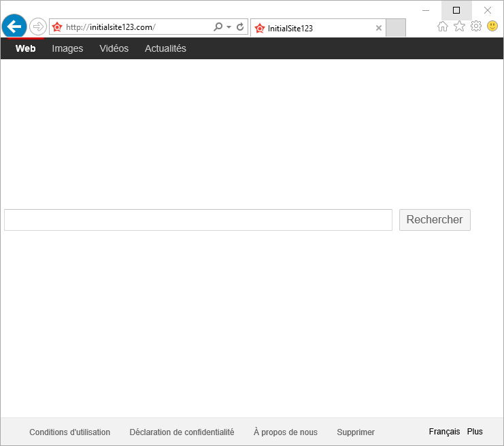Click the forward navigation arrow
The height and width of the screenshot is (446, 504).
pos(38,27)
